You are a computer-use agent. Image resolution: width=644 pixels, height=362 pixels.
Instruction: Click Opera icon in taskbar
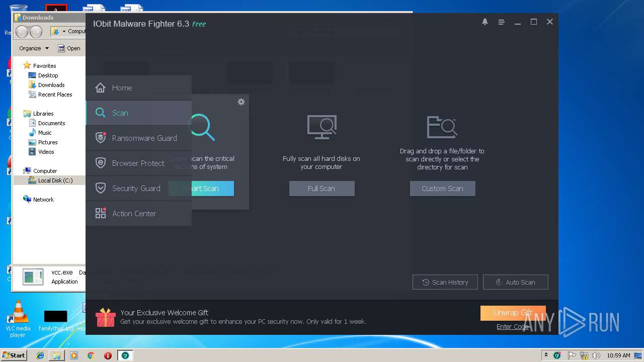tap(108, 355)
